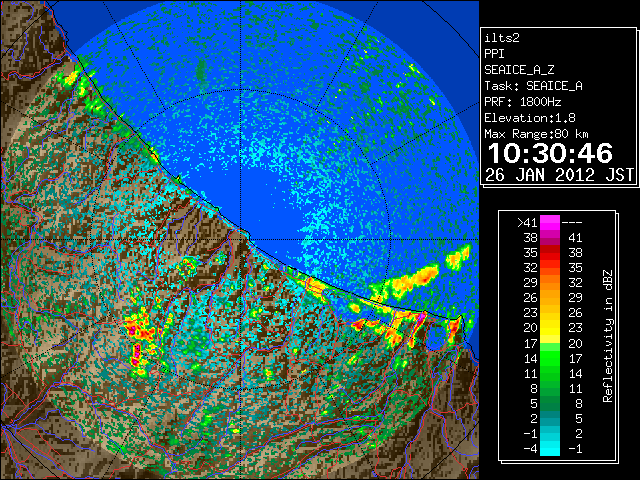The image size is (640, 480).
Task: Click the --- legend label
Action: click(x=572, y=222)
